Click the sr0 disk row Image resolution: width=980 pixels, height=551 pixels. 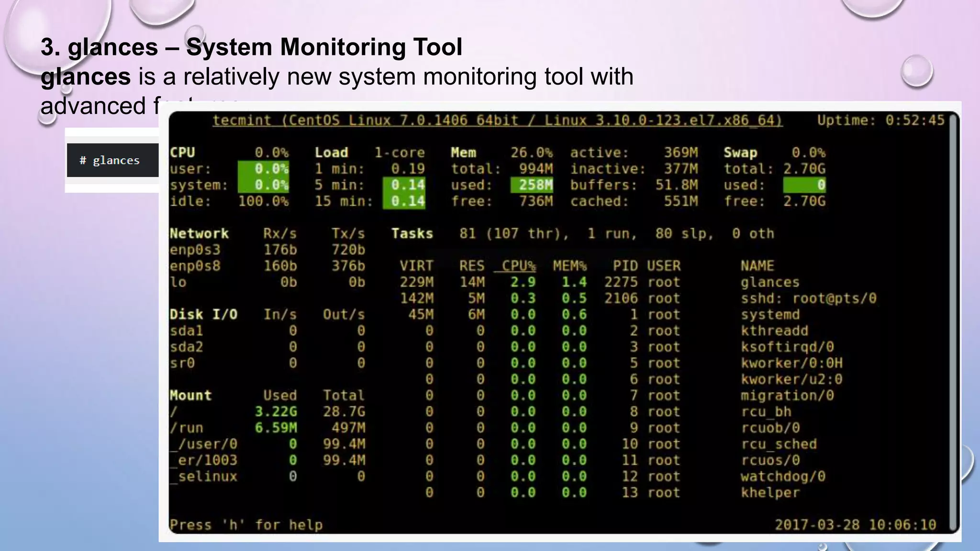[x=267, y=363]
